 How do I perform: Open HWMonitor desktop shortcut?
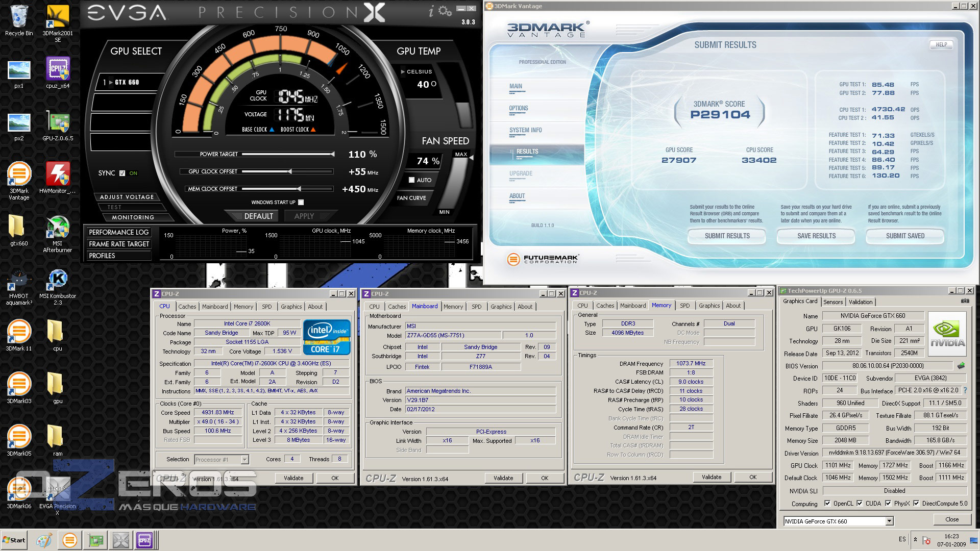point(58,175)
